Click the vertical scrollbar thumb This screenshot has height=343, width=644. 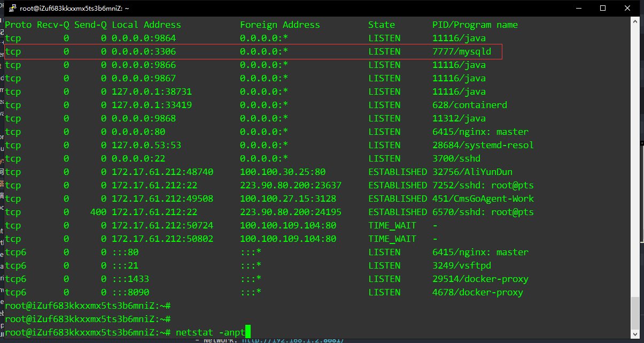[x=635, y=314]
